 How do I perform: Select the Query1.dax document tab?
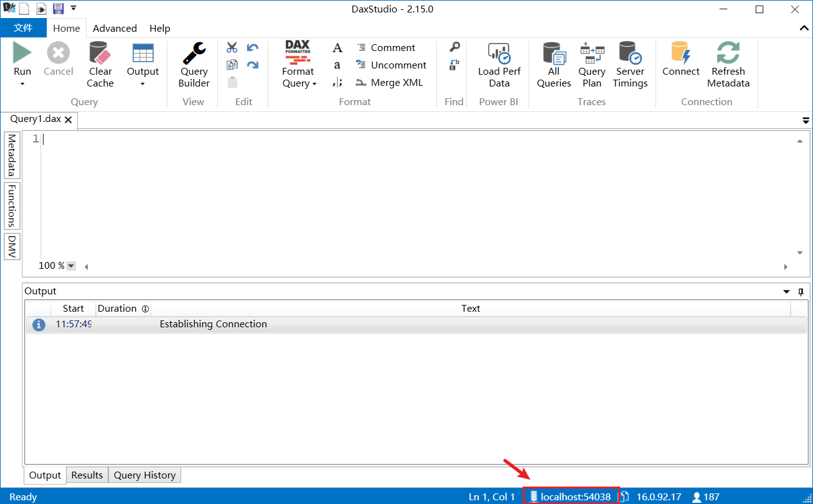click(x=35, y=119)
